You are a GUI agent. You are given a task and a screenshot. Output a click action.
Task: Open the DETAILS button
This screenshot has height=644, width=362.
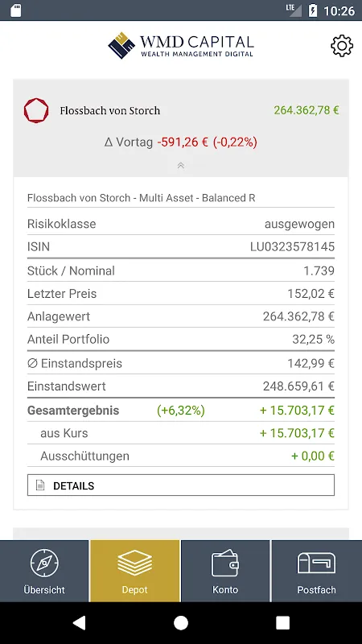(x=180, y=485)
